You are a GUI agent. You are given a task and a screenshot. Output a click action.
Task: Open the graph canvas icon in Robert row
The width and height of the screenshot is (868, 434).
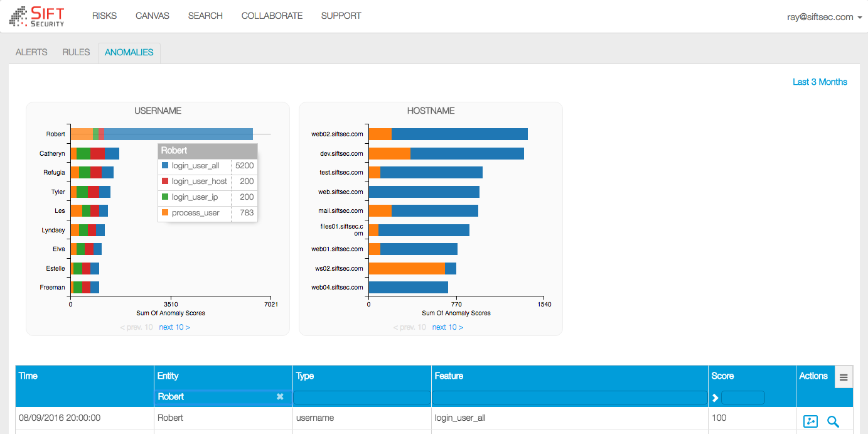(x=811, y=421)
